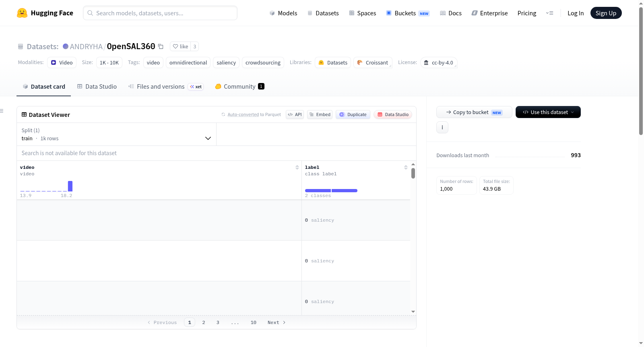Open the Community tab
Screen dimensions: 644x347
[239, 87]
